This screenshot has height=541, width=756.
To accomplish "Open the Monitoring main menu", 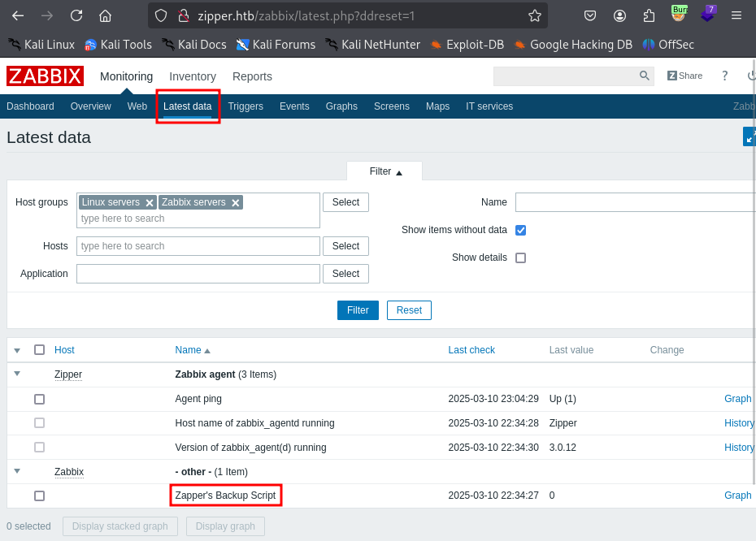I will click(126, 76).
